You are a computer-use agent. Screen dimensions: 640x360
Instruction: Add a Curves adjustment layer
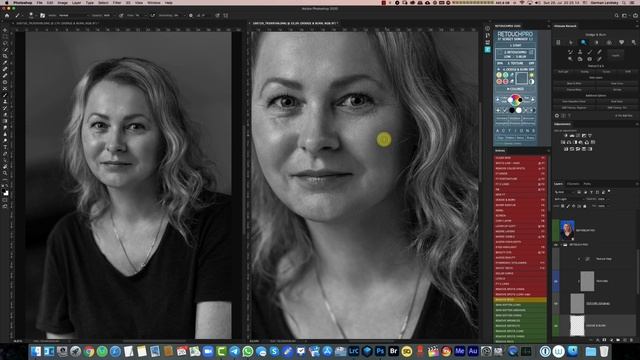[578, 136]
